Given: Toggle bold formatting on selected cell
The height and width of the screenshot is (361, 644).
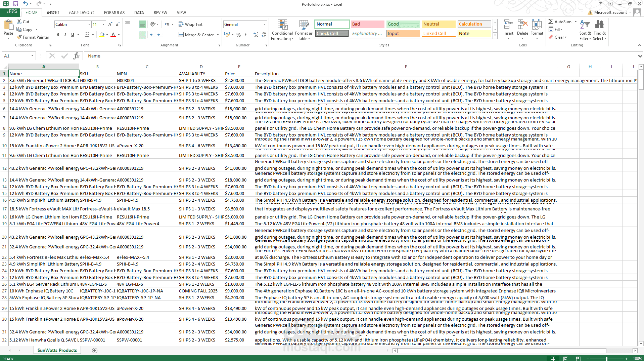Looking at the screenshot, I should 57,35.
